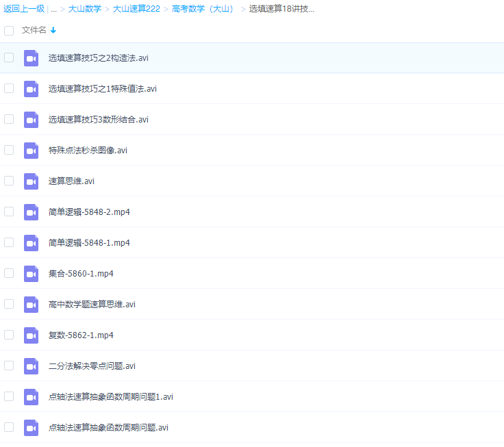Select checkbox for 简单逻辑-5848-1.mp4

pyautogui.click(x=9, y=242)
